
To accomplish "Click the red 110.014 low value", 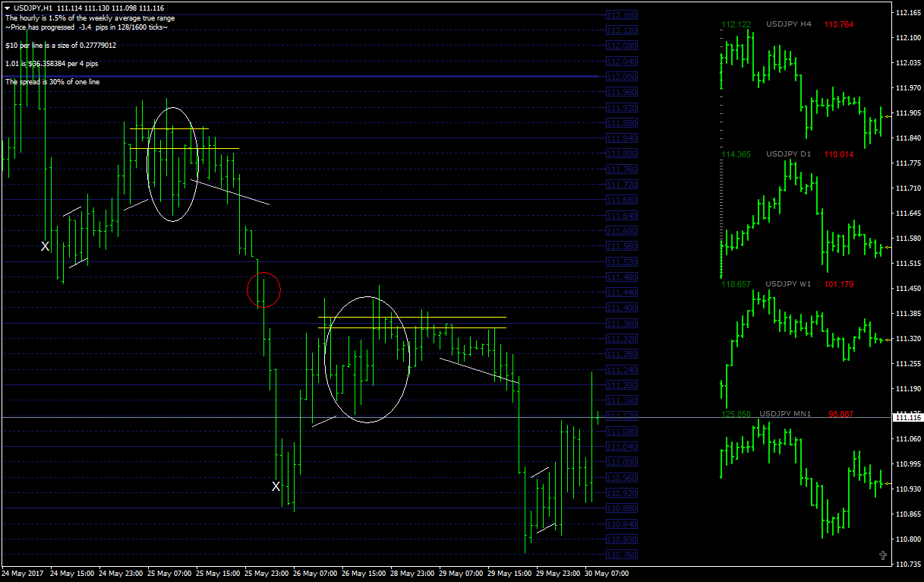I will pos(838,154).
